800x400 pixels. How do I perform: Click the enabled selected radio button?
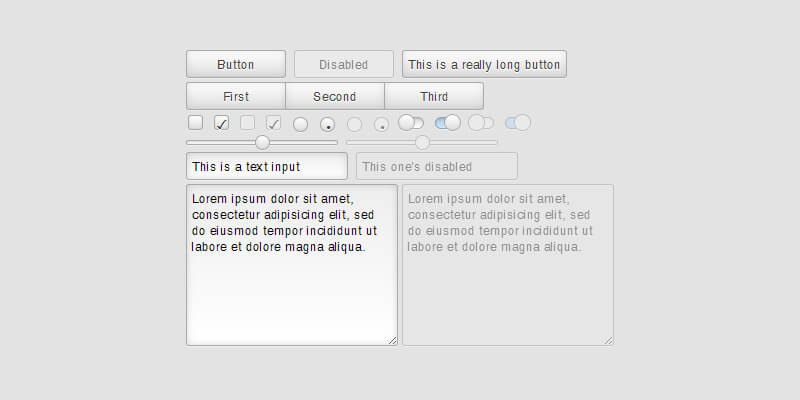[x=327, y=125]
